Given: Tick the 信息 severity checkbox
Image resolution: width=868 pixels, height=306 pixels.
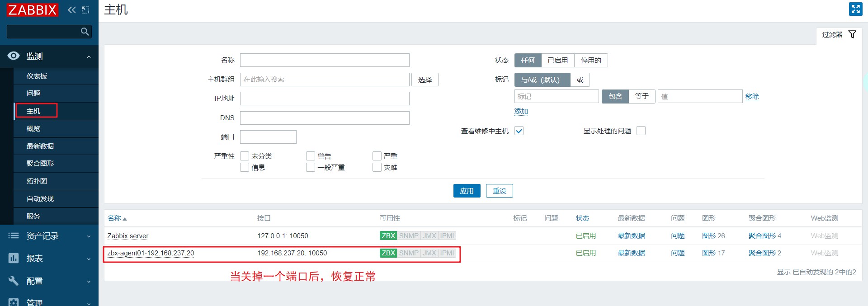Looking at the screenshot, I should point(245,167).
